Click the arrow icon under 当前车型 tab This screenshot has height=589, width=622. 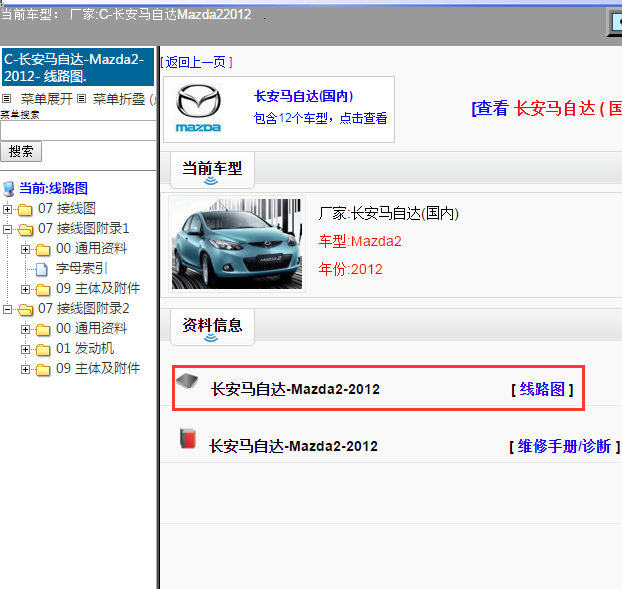coord(211,181)
